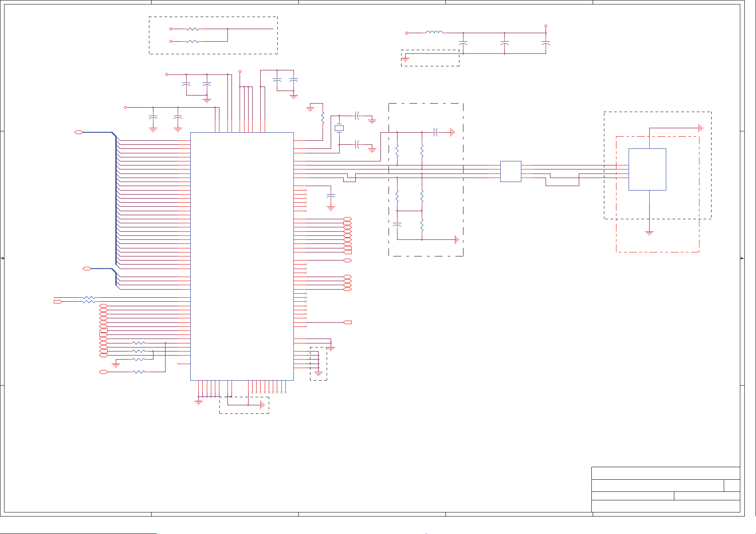Select the power terminal feeding the inductor
The height and width of the screenshot is (534, 756).
tap(406, 33)
